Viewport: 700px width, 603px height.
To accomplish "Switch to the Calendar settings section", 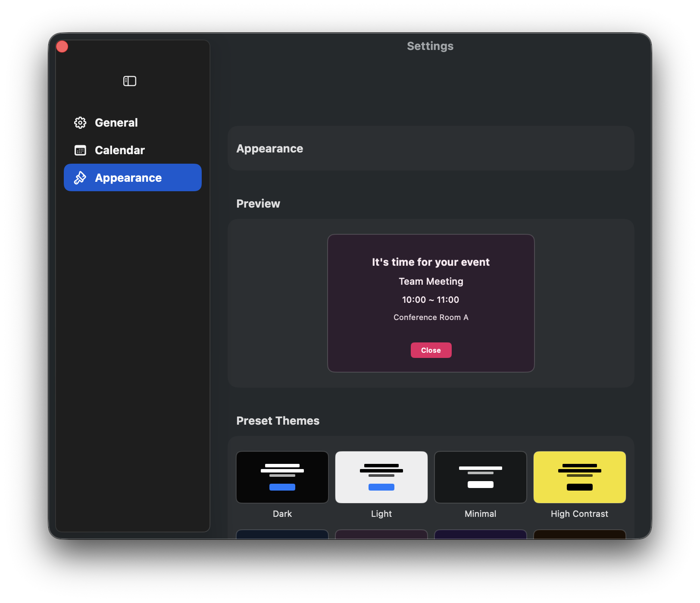I will point(119,150).
